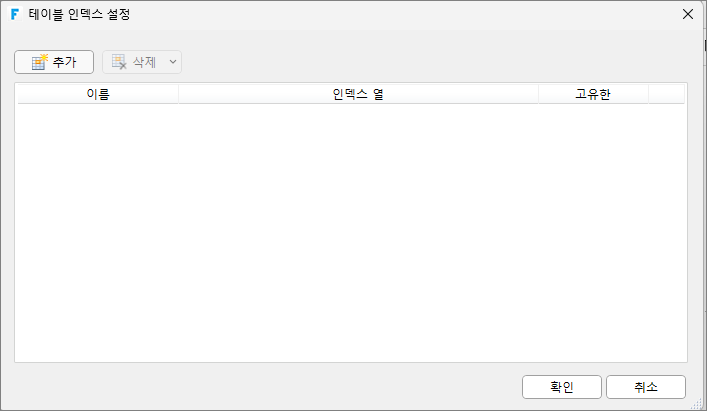Image resolution: width=707 pixels, height=411 pixels.
Task: Click the divider between 인덱스 열 and 고유한
Action: tap(538, 94)
